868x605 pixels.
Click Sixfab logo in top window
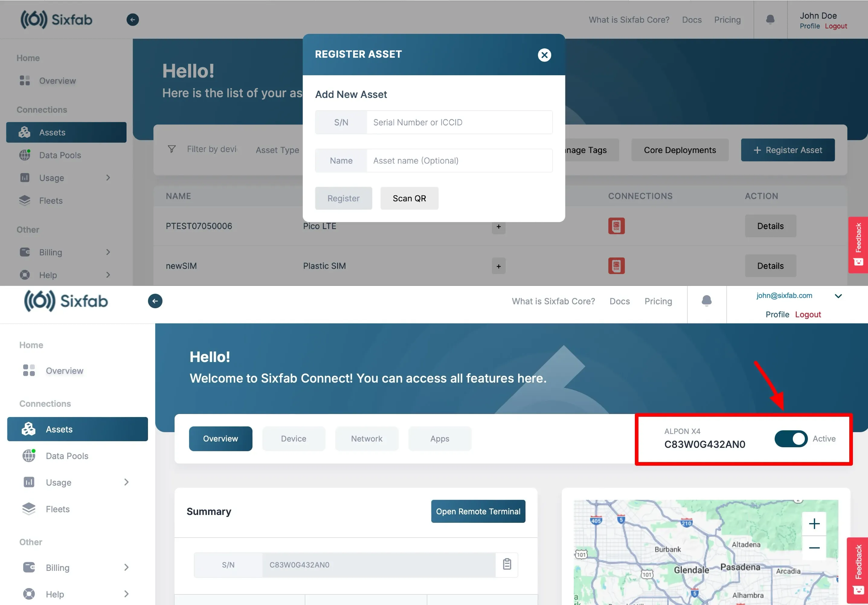click(x=56, y=20)
